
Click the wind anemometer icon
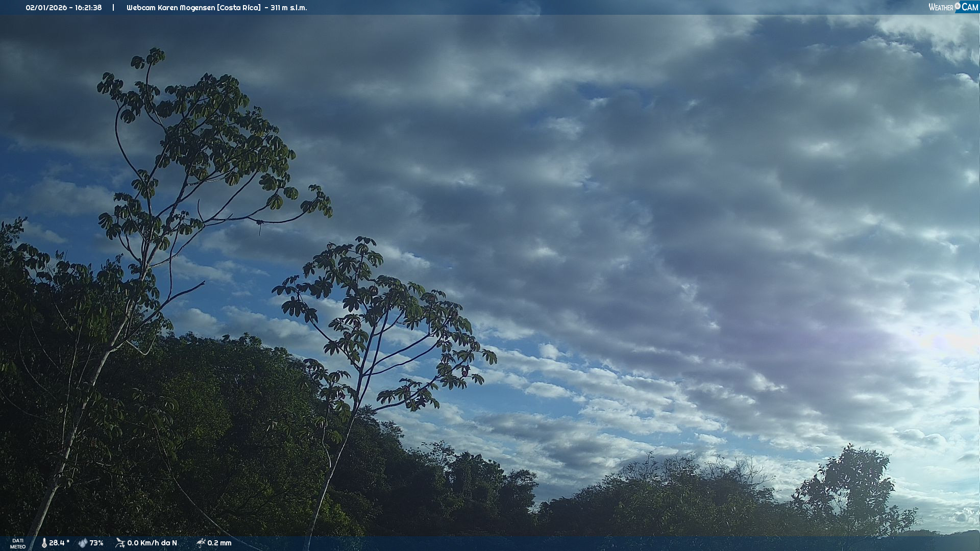tap(120, 543)
